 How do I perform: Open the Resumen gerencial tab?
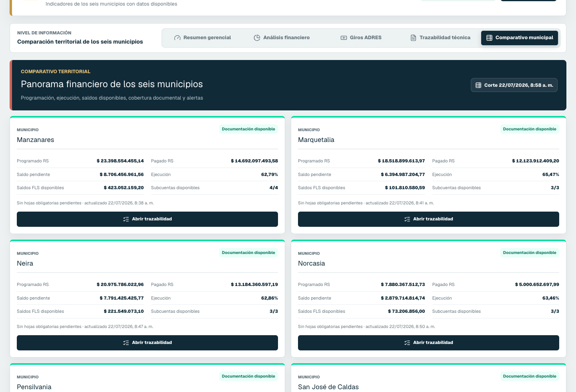[202, 38]
